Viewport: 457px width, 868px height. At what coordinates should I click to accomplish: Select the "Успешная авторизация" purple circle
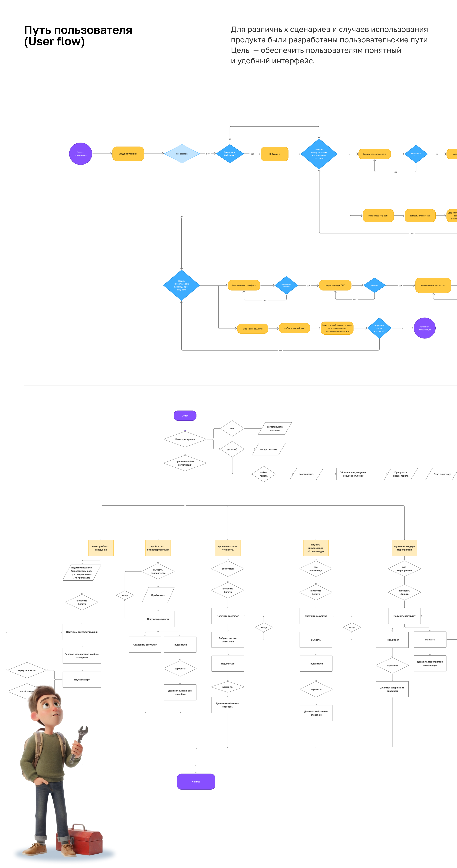point(424,328)
